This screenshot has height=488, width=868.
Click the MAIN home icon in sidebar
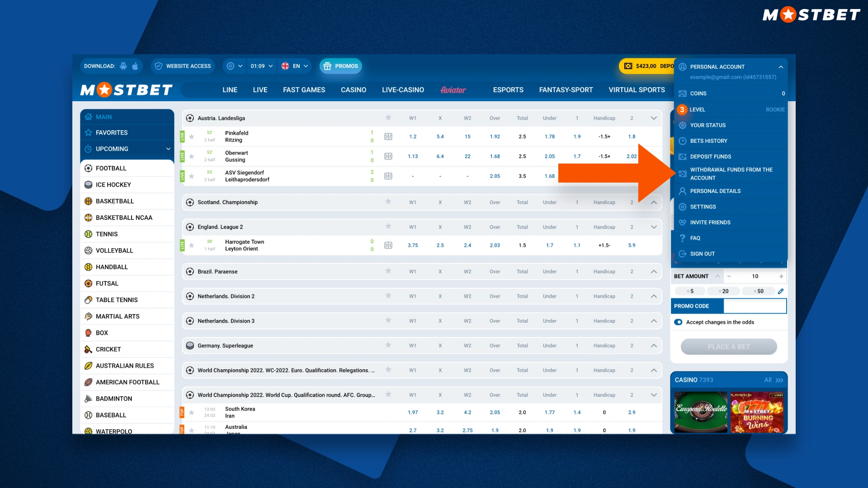[x=88, y=117]
